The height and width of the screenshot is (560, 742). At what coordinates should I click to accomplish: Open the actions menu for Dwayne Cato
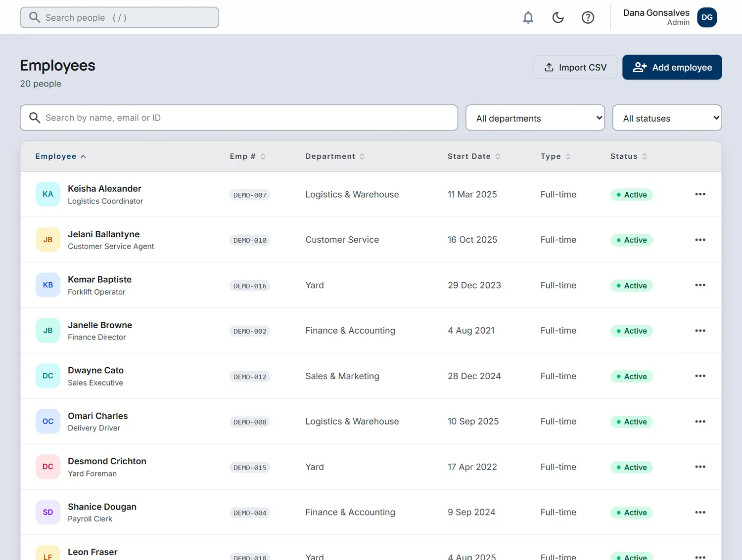pos(700,376)
